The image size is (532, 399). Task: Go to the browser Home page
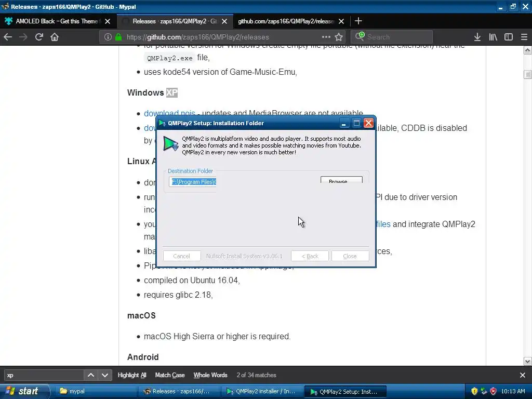(x=55, y=37)
